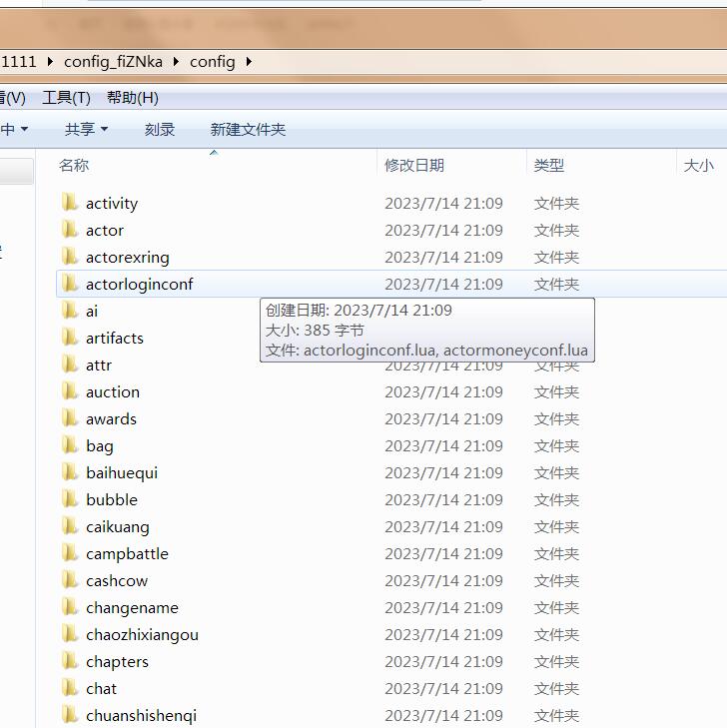Select the artifacts folder name
The height and width of the screenshot is (728, 727).
click(115, 338)
